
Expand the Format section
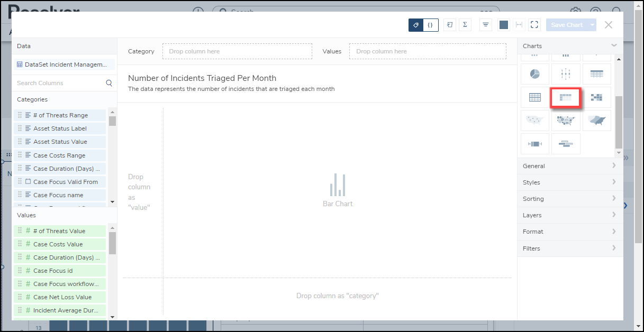570,232
